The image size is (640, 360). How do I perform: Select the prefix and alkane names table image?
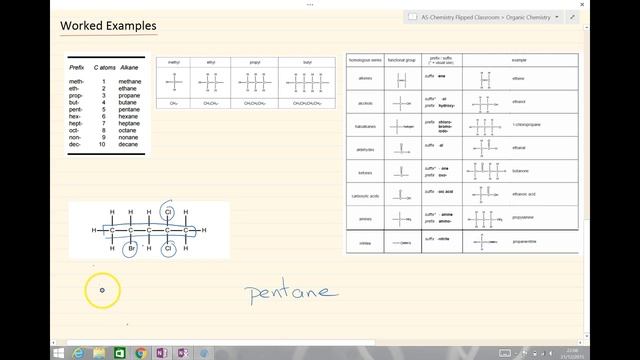tap(106, 106)
